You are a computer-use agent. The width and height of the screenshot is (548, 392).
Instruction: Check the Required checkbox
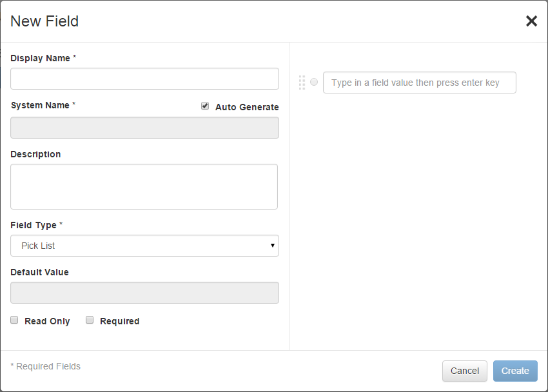point(89,320)
